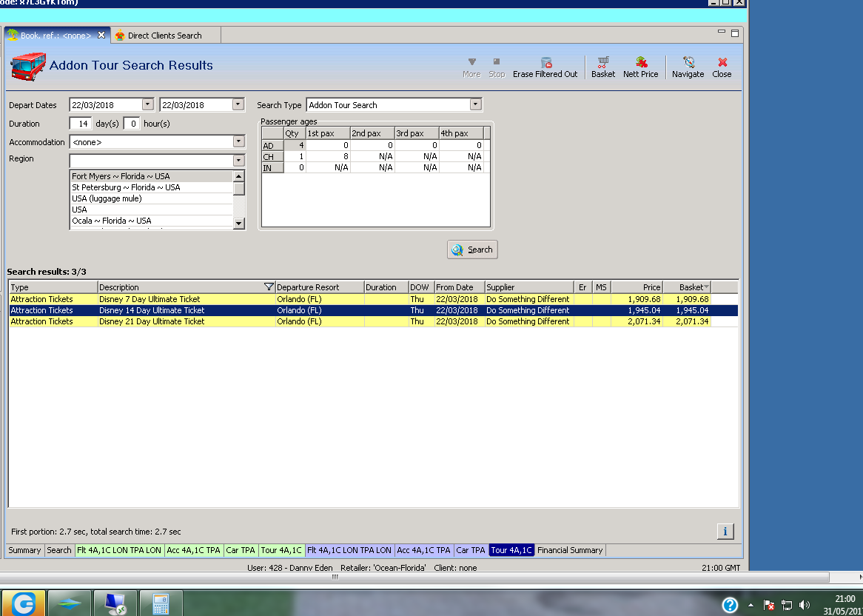Screen dimensions: 863x616
Task: Click the Duration days input field
Action: 80,124
